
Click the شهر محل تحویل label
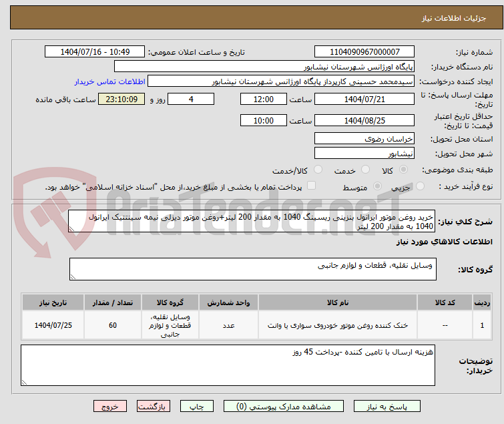[x=464, y=154]
